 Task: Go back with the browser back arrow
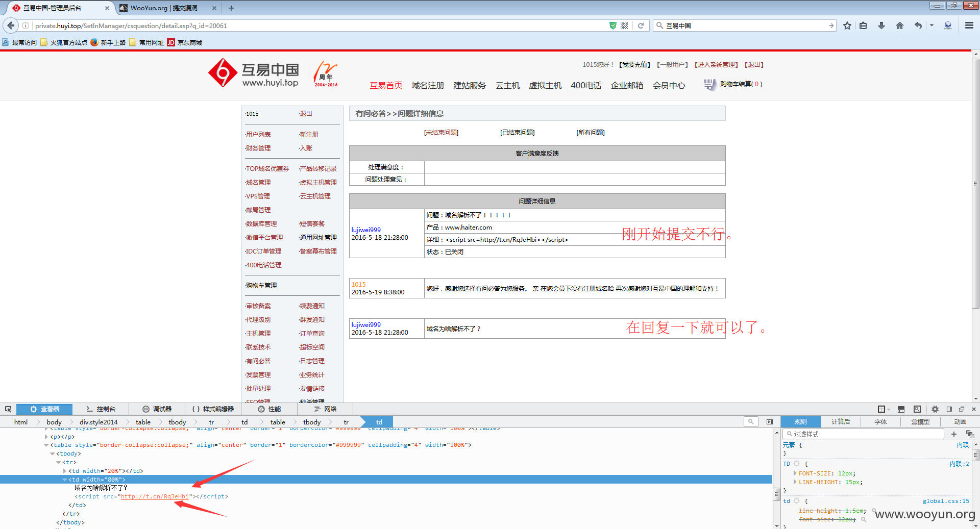point(11,26)
